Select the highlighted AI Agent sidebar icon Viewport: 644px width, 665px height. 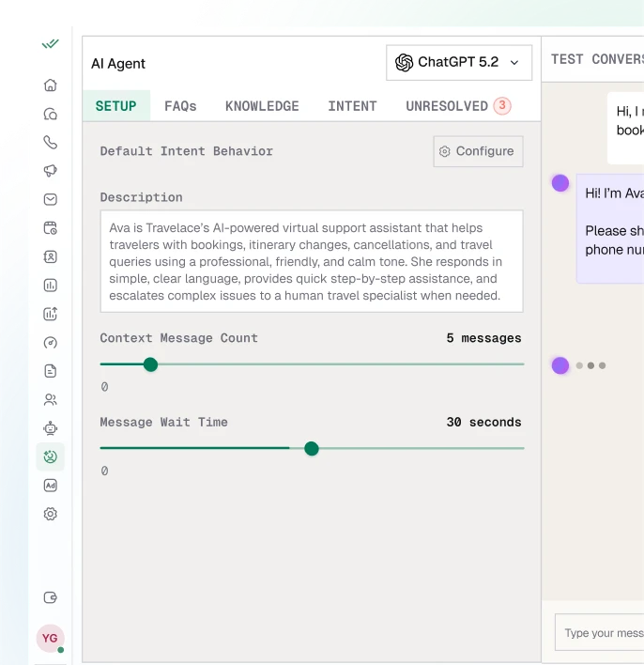click(x=51, y=456)
